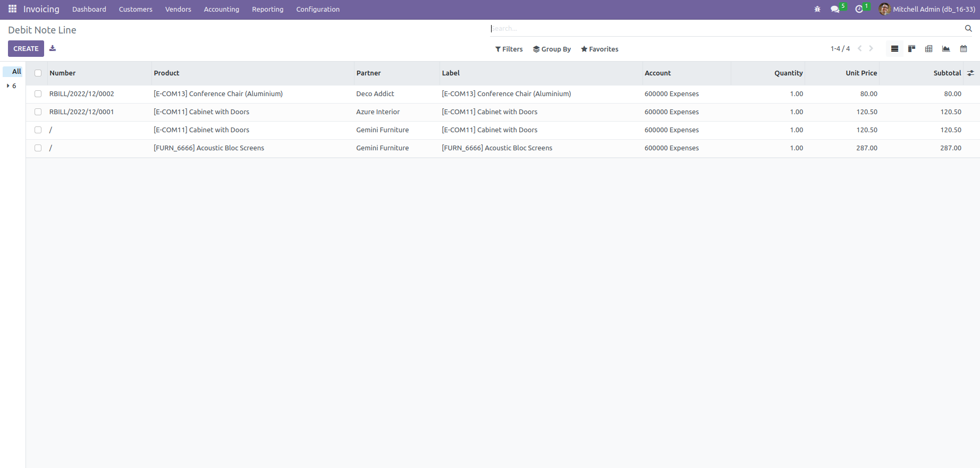Open the Filters dropdown
980x468 pixels.
(509, 49)
